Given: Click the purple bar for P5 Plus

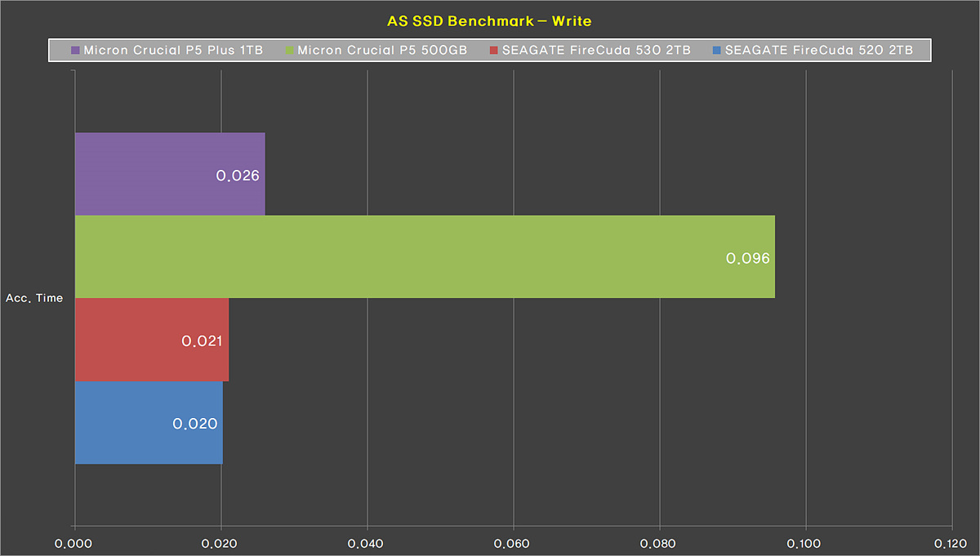Looking at the screenshot, I should pyautogui.click(x=170, y=174).
